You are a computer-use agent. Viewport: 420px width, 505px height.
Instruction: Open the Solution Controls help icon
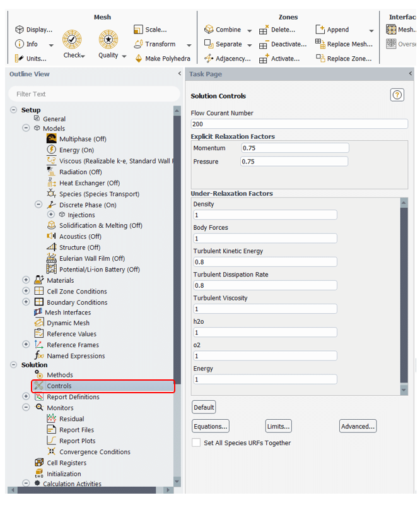coord(397,95)
